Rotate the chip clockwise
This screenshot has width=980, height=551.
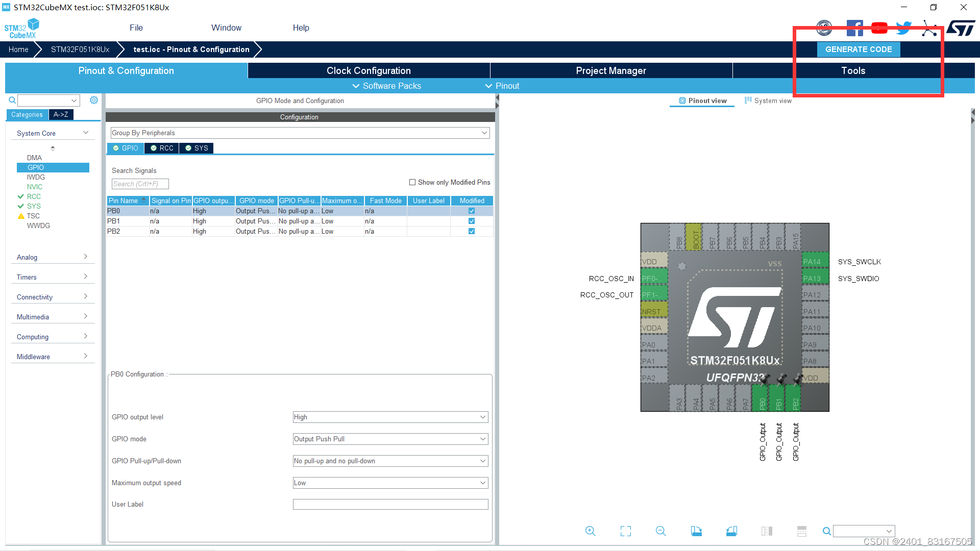[x=696, y=531]
